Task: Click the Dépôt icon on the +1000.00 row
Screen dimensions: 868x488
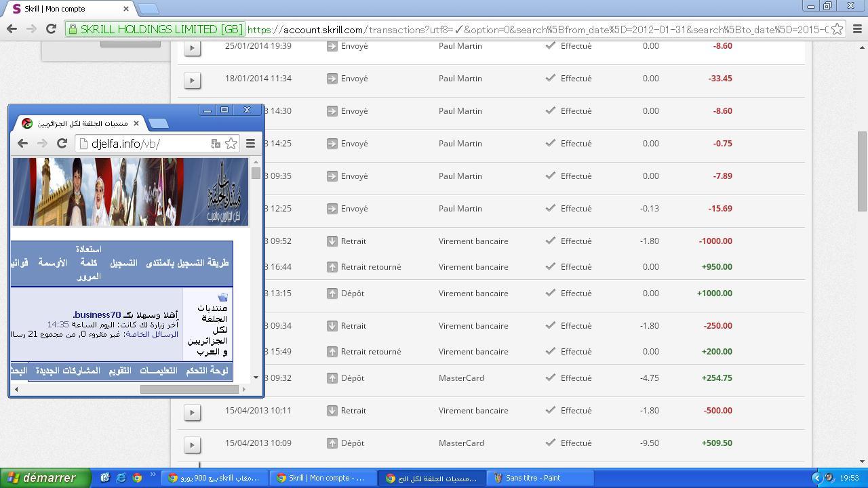Action: [x=332, y=293]
